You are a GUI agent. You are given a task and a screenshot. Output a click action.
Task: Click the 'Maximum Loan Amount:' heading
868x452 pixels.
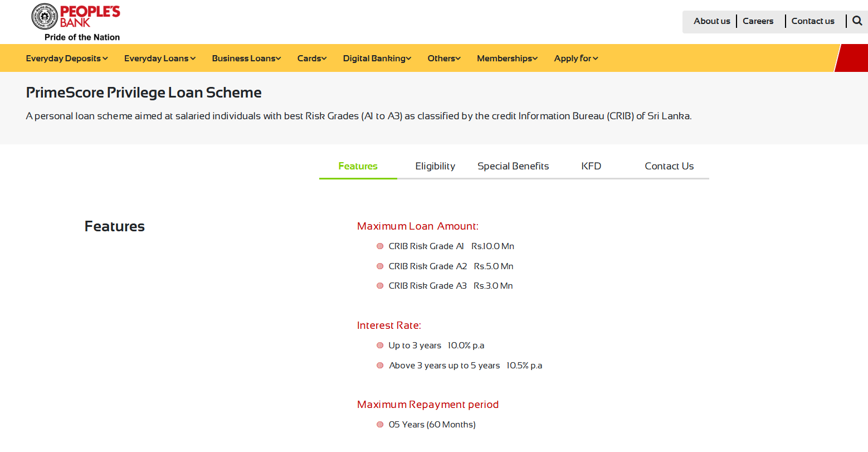pos(418,226)
